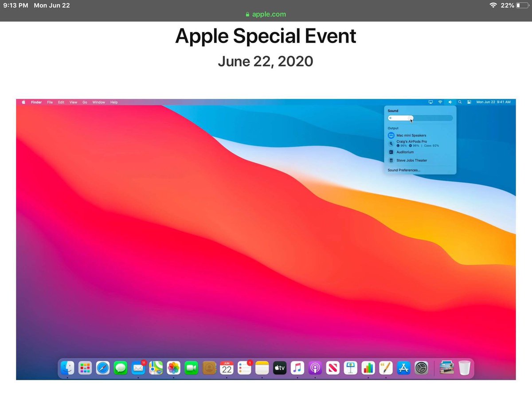Click the Sound volume menu bar icon
The width and height of the screenshot is (532, 399).
point(450,102)
